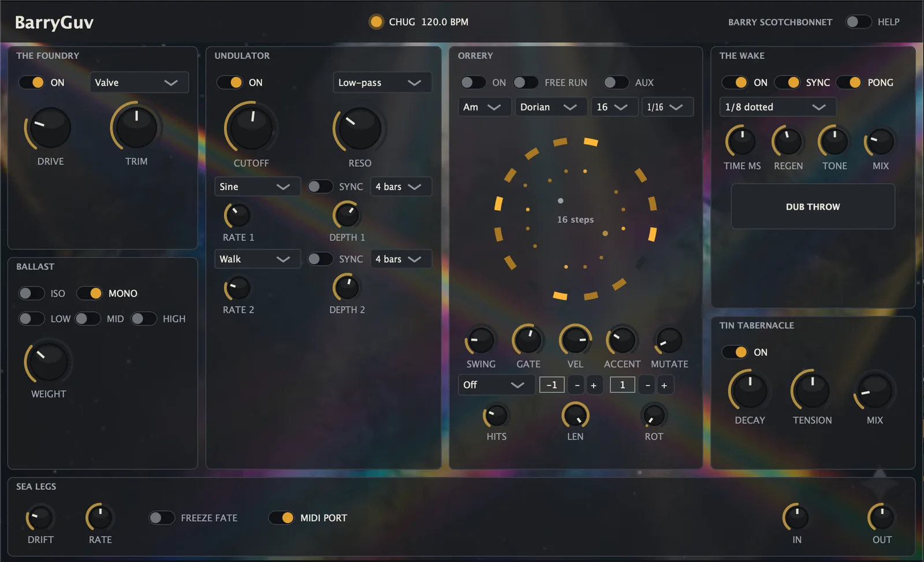Open the 1/8 dotted delay time dropdown
This screenshot has height=562, width=924.
tap(777, 107)
